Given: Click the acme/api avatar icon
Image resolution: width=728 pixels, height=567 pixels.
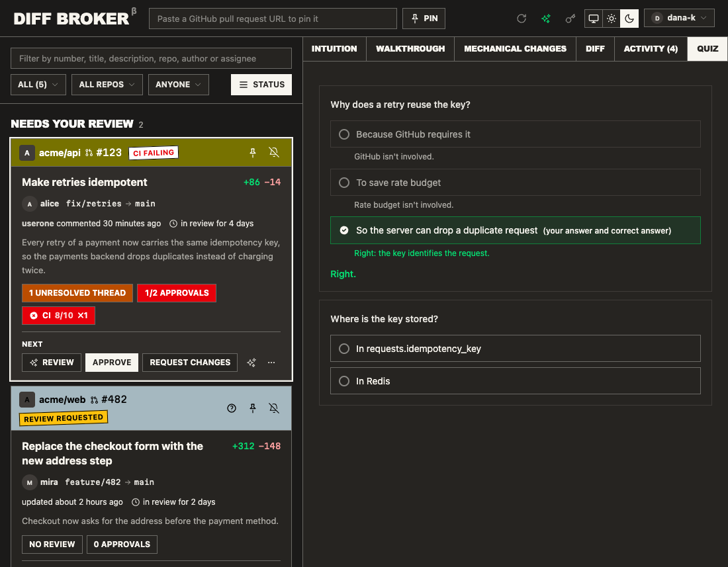Looking at the screenshot, I should point(27,153).
